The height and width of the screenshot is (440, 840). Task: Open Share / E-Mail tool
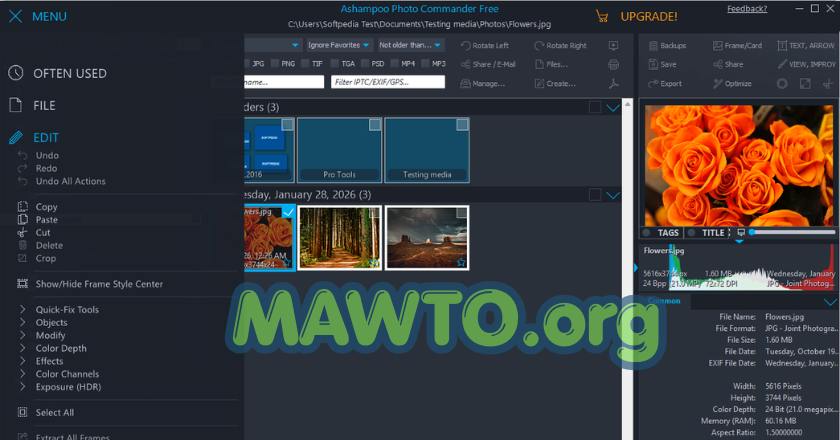pyautogui.click(x=488, y=64)
